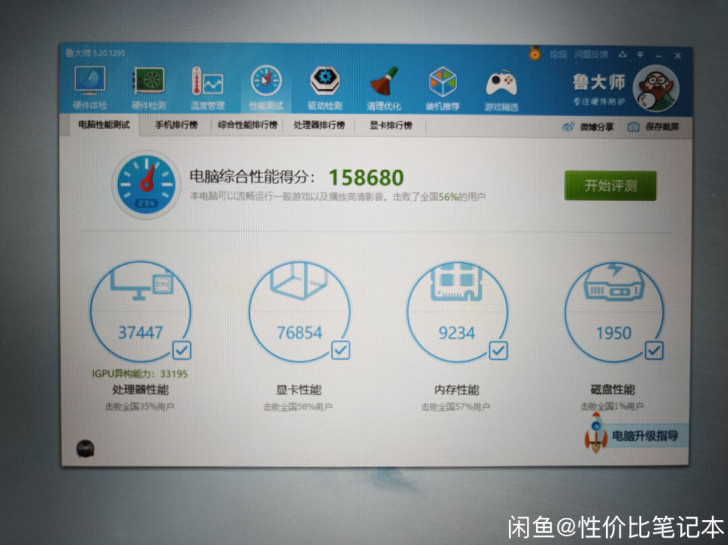The width and height of the screenshot is (728, 545).
Task: Click the score description line mentioning 56%
Action: coord(338,197)
